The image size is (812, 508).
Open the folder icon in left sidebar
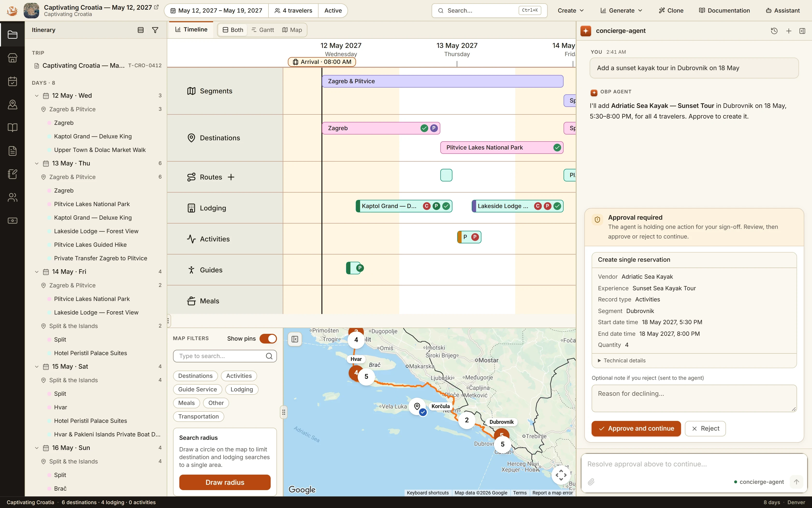tap(12, 35)
